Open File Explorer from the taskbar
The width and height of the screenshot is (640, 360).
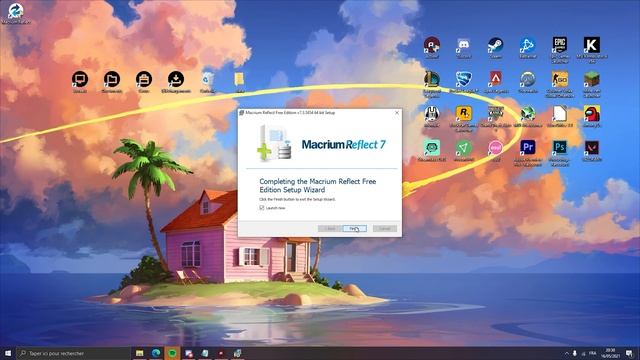click(x=140, y=353)
